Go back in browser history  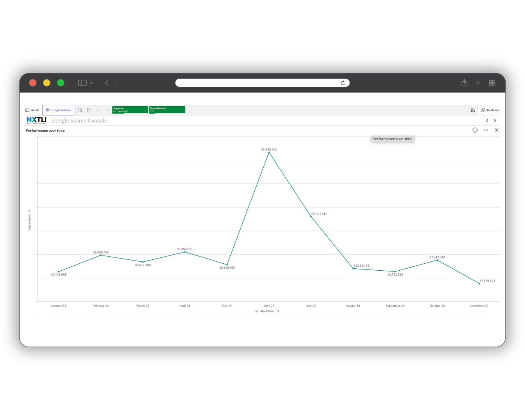pyautogui.click(x=107, y=83)
